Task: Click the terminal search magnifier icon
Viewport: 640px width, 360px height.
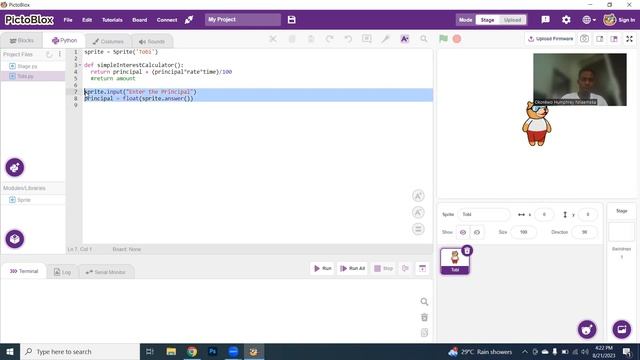Action: click(424, 302)
